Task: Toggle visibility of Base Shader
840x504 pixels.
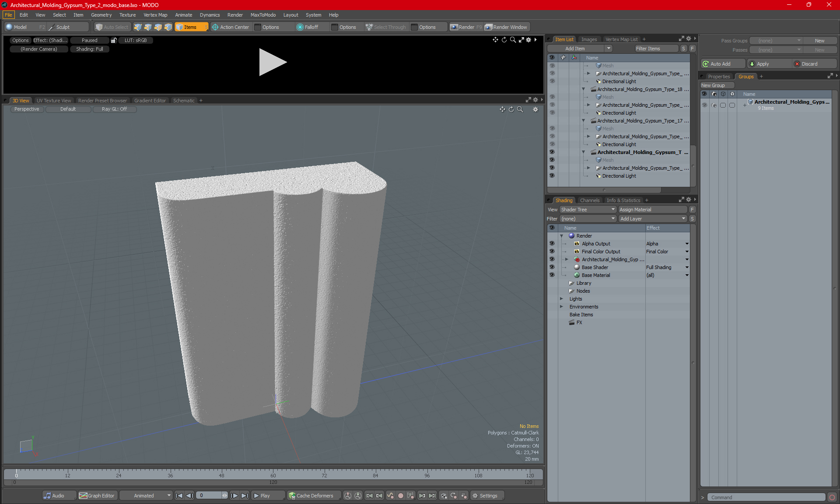Action: (552, 267)
